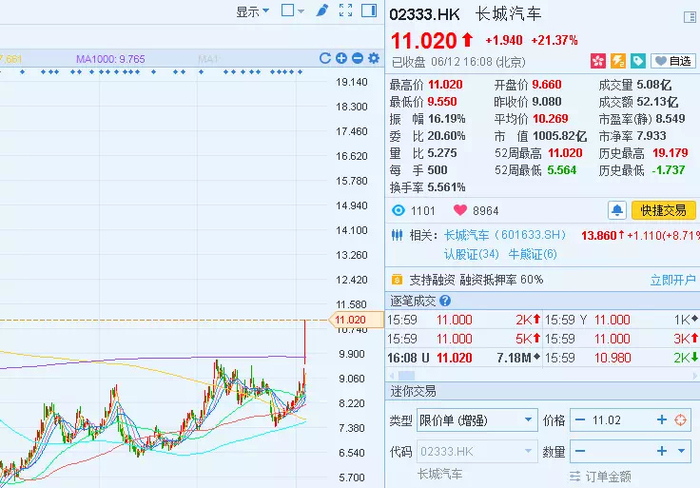Open 认股证(34) warrants link
The image size is (700, 488).
pyautogui.click(x=471, y=254)
